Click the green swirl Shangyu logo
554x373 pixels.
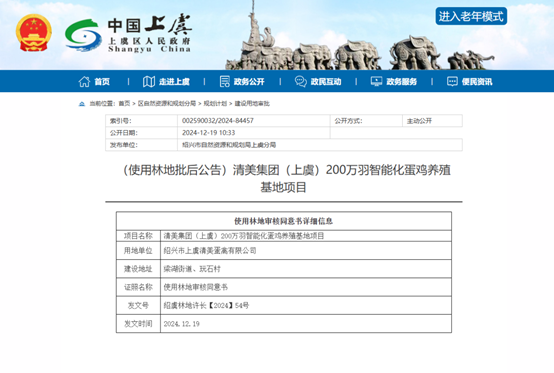click(83, 35)
